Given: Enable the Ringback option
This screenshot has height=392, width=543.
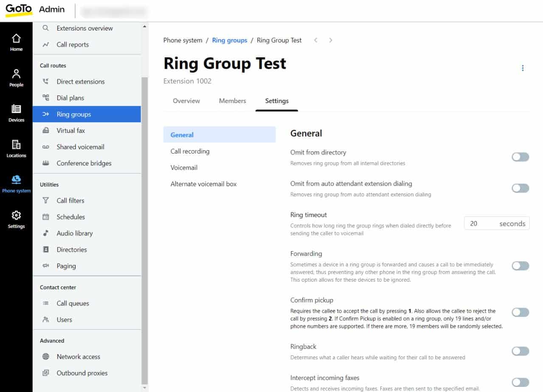Looking at the screenshot, I should 520,351.
